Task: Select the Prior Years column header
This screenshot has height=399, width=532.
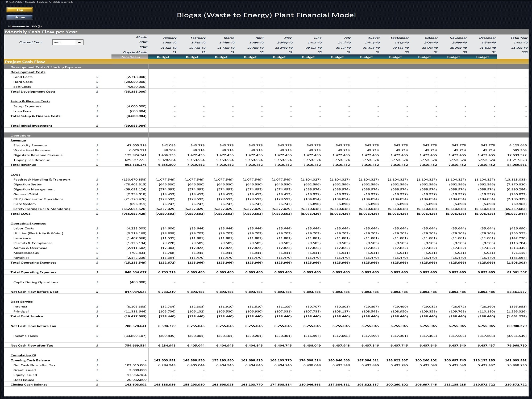Action: pos(130,57)
